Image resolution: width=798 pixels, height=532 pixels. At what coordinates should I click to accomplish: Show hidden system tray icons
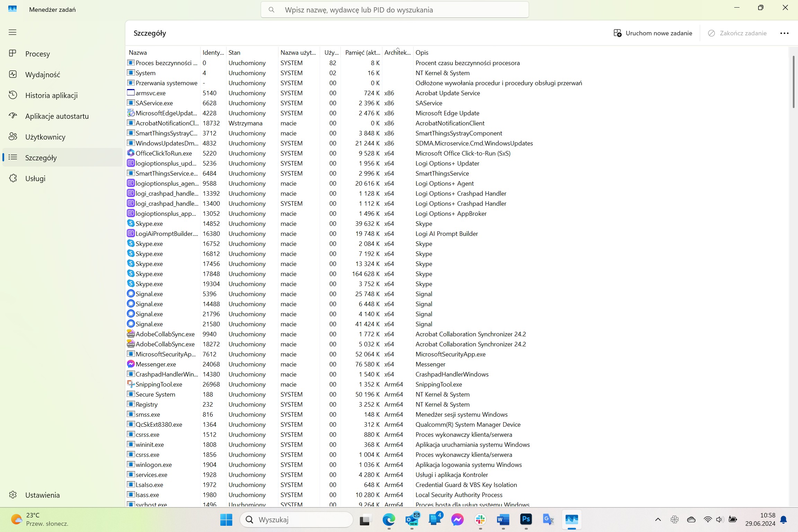[x=658, y=520]
